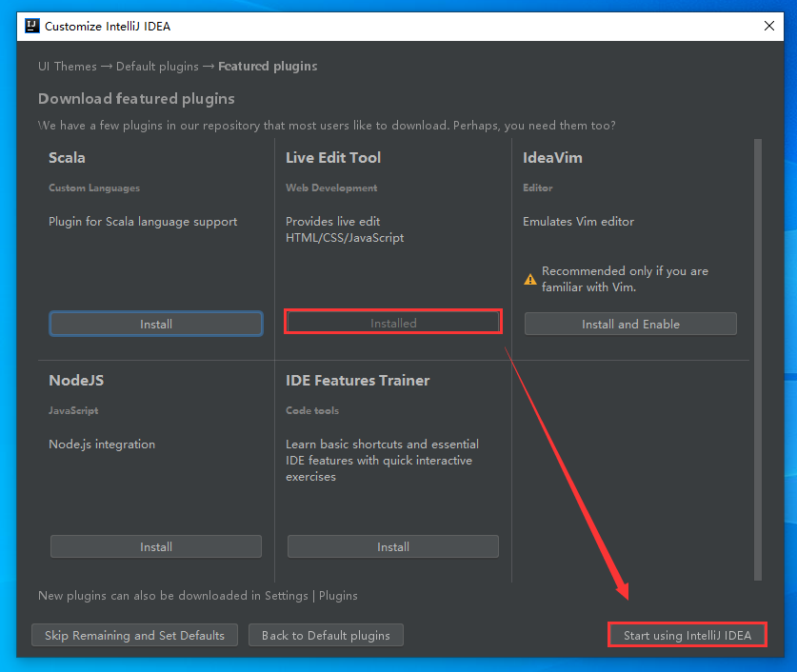Click the 'Customize IntelliJ IDEA' window title
Viewport: 797px width, 672px height.
coord(108,27)
